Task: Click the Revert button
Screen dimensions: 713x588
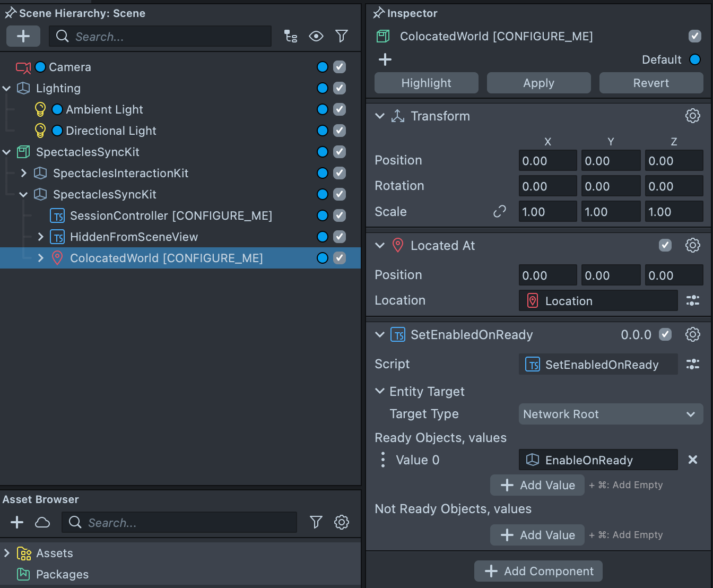Action: (651, 83)
